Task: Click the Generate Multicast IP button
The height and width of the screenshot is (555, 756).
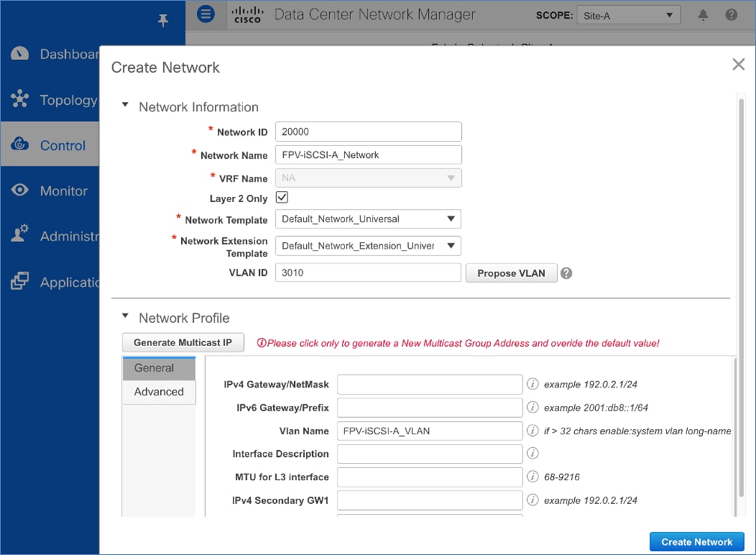Action: click(183, 342)
